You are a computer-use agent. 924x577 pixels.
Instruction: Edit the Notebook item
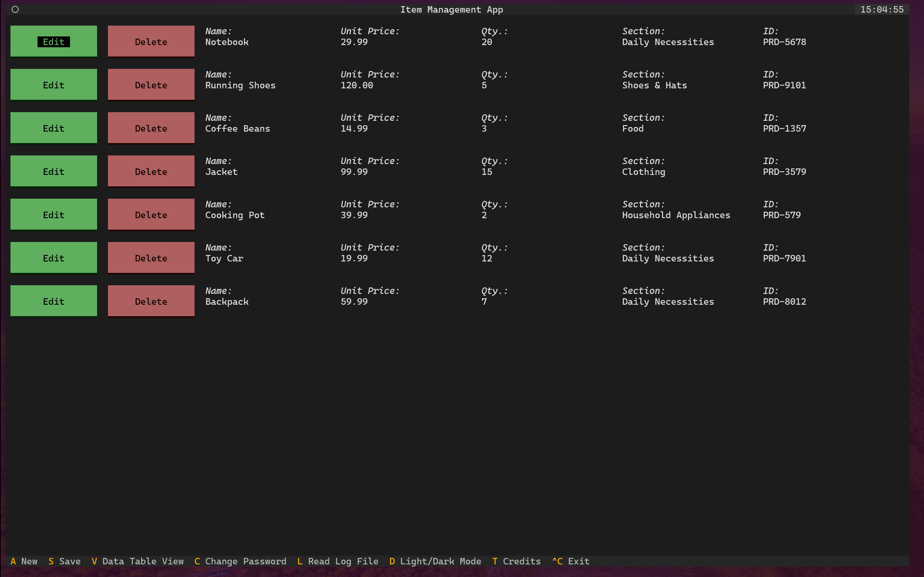(53, 41)
